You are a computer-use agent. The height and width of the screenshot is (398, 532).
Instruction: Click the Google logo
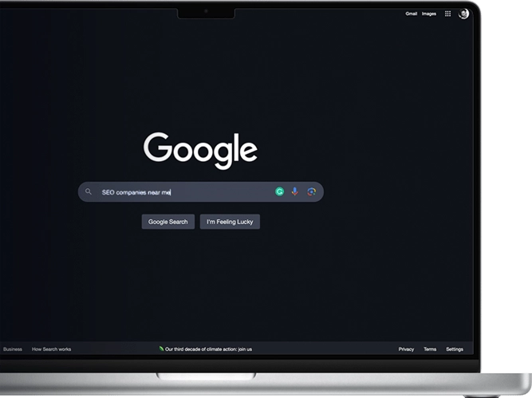tap(200, 150)
